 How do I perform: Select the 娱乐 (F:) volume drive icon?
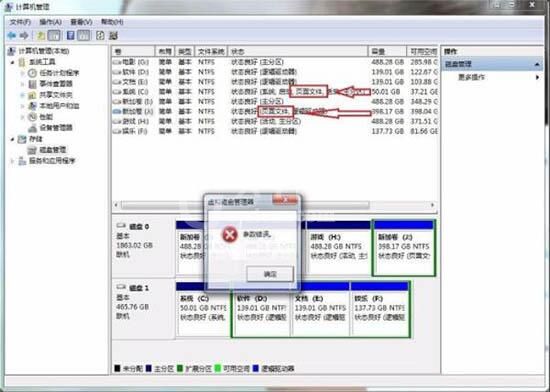click(117, 131)
